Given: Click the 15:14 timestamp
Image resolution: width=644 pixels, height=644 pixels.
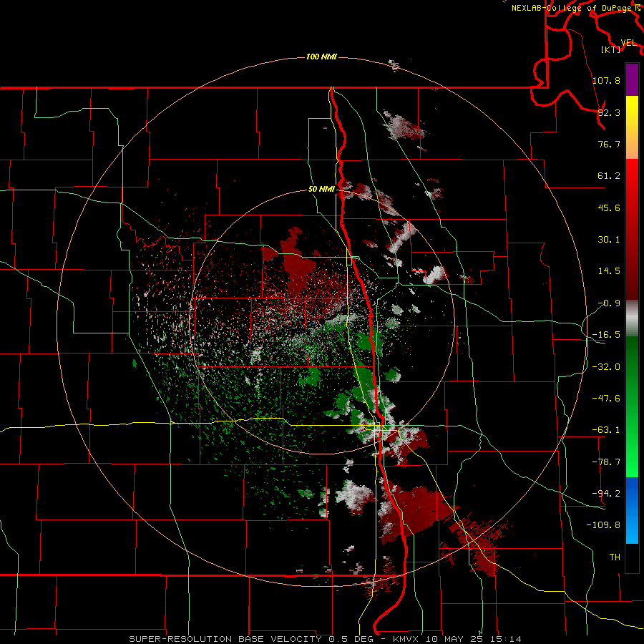Looking at the screenshot, I should (x=507, y=639).
